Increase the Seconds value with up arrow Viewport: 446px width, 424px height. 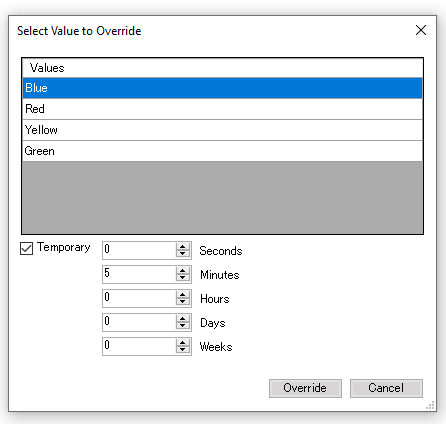point(182,247)
